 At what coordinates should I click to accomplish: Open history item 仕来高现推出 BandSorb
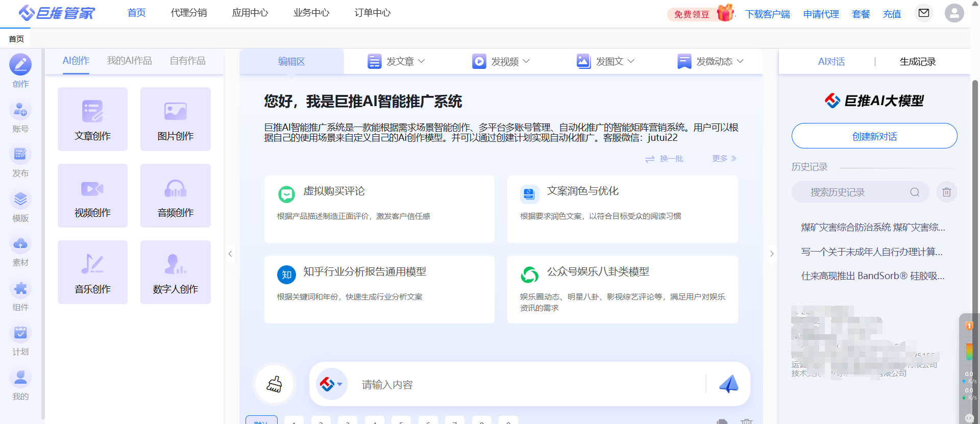[873, 276]
